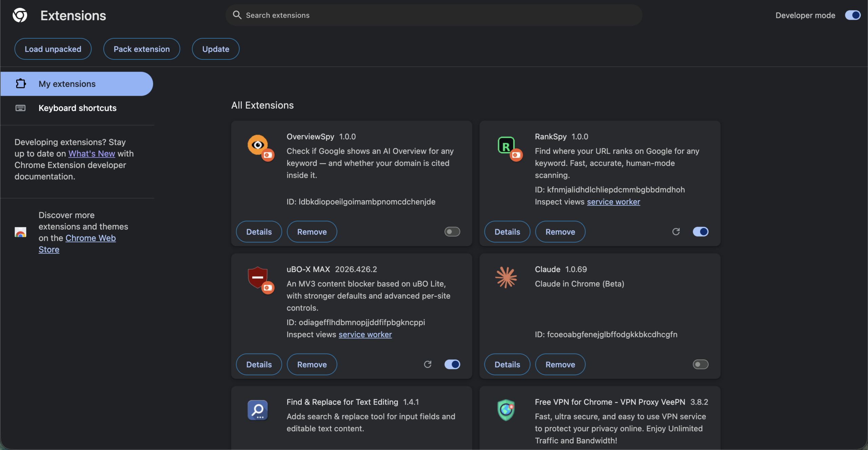Disable the uBO-X MAX extension
This screenshot has height=450, width=868.
452,364
